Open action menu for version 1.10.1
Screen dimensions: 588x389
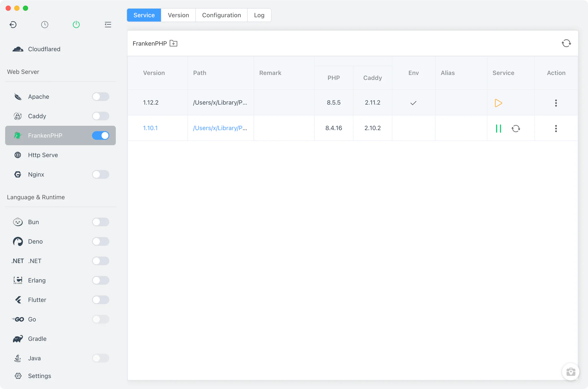pyautogui.click(x=556, y=128)
